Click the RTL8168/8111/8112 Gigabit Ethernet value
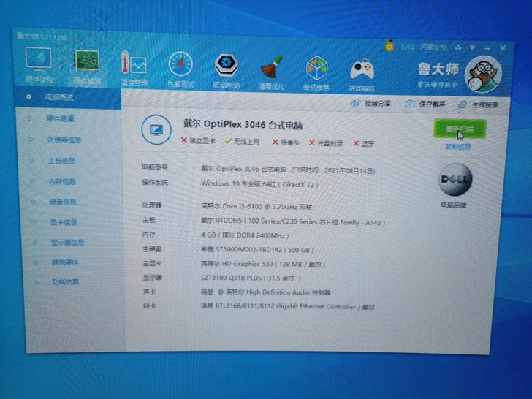The width and height of the screenshot is (532, 399). pyautogui.click(x=288, y=307)
